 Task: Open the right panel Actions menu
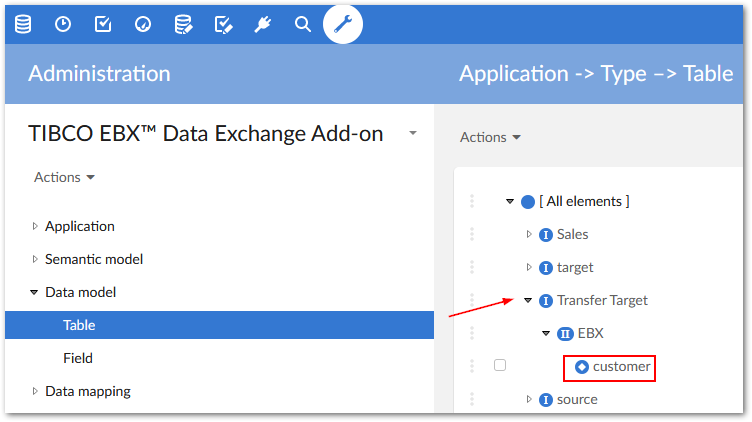point(490,137)
